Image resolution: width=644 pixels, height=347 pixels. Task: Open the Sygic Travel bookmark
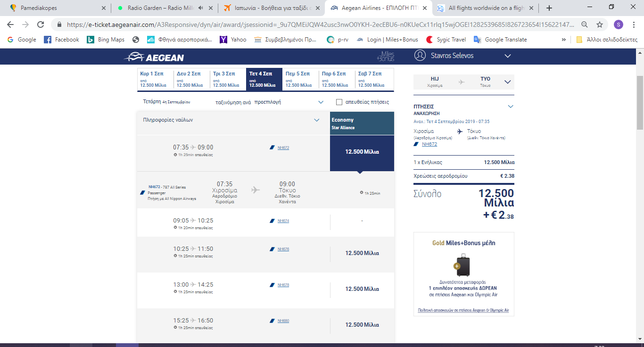click(x=446, y=40)
